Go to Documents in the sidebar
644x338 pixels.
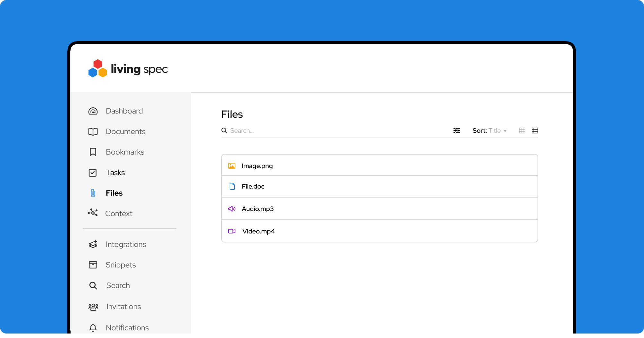125,131
